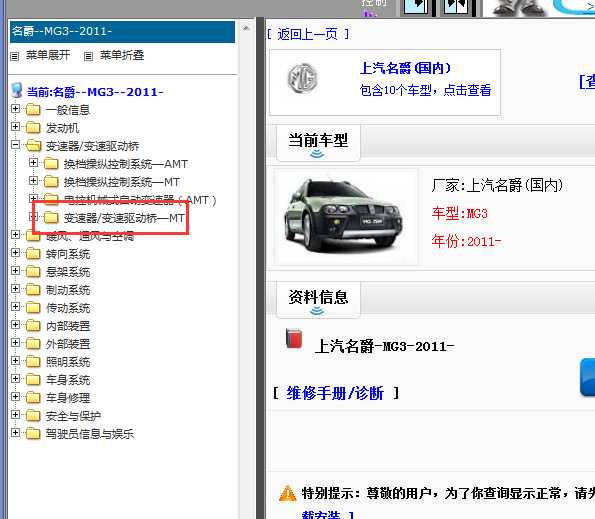
Task: Click the 制动系统 folder icon
Action: click(33, 289)
